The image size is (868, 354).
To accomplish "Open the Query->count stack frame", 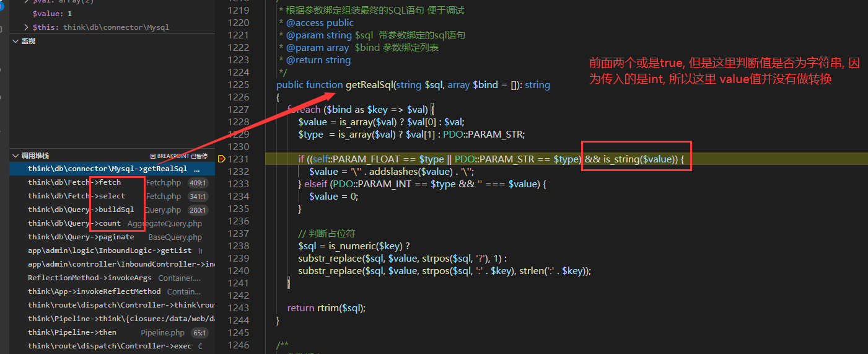I will point(112,223).
